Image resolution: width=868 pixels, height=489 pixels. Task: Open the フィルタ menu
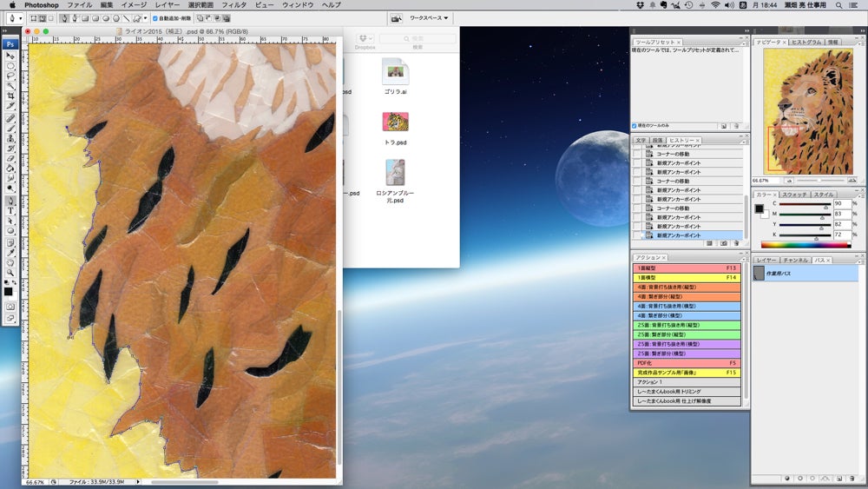pyautogui.click(x=234, y=5)
